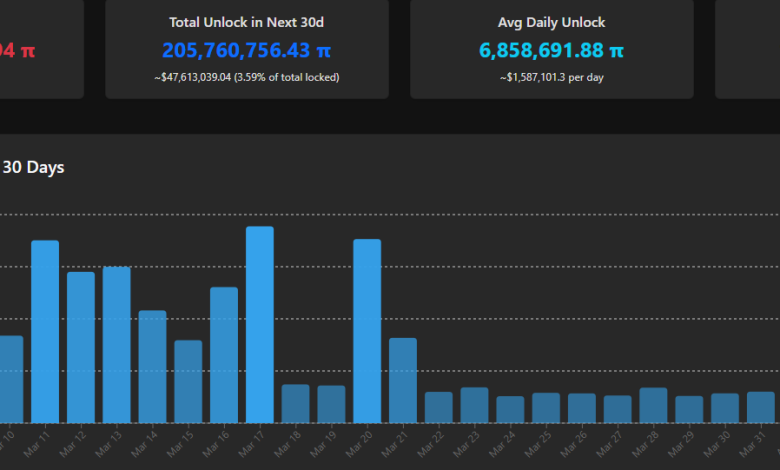Select the Mar 16 chart bar
The height and width of the screenshot is (470, 780).
point(224,355)
